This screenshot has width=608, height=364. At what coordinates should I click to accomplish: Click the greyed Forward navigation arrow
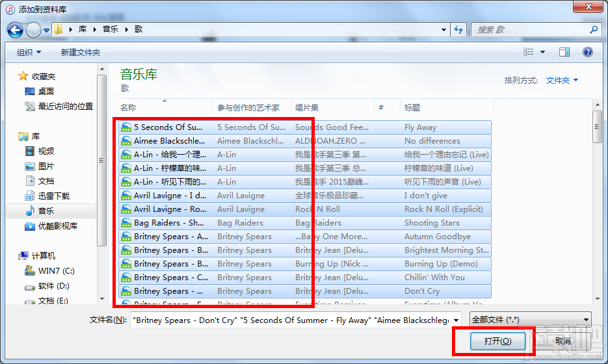pos(33,30)
